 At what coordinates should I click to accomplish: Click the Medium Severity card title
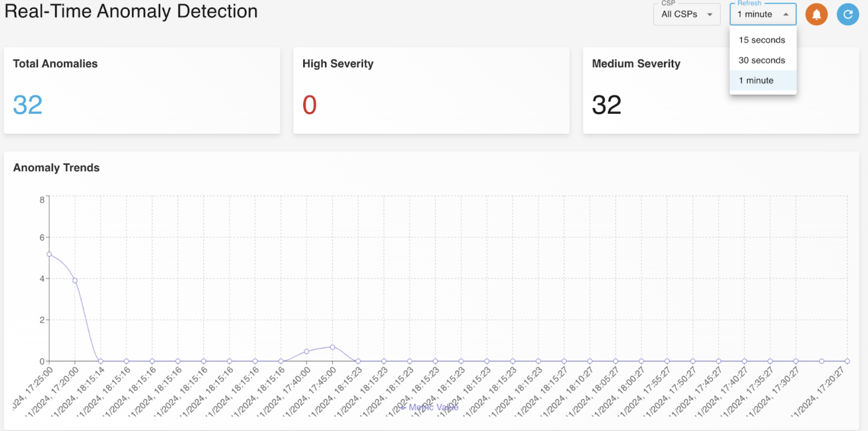(x=636, y=64)
